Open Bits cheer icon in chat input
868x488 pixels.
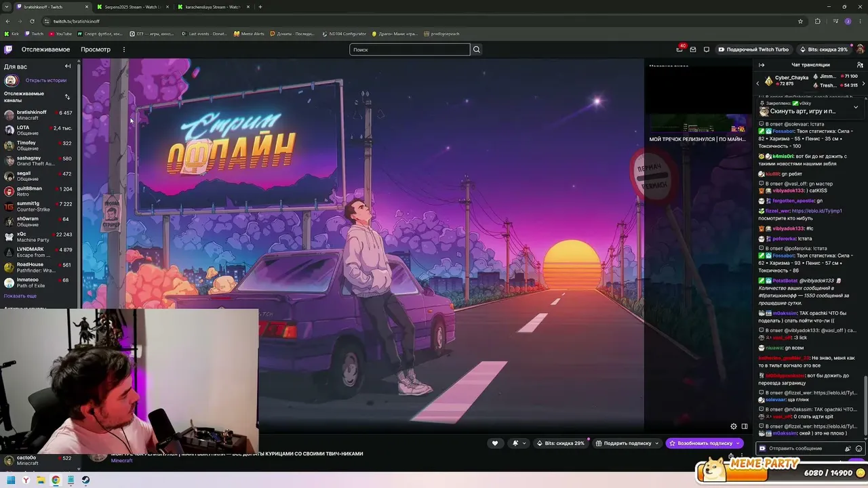pyautogui.click(x=848, y=449)
